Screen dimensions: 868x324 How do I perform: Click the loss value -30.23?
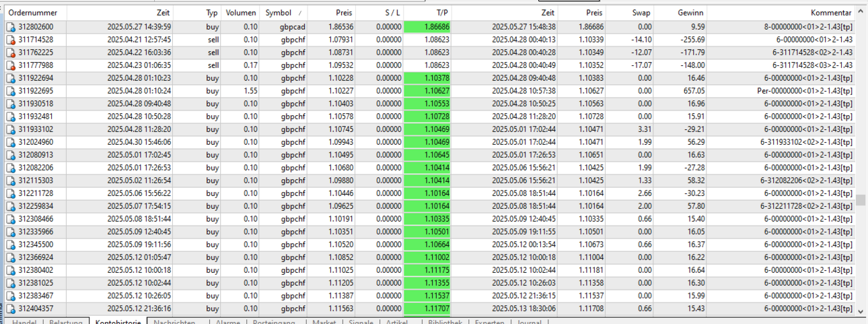[x=693, y=194]
